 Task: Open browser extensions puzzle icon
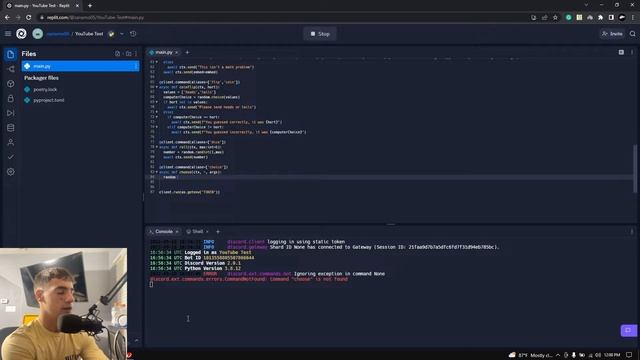pos(600,18)
